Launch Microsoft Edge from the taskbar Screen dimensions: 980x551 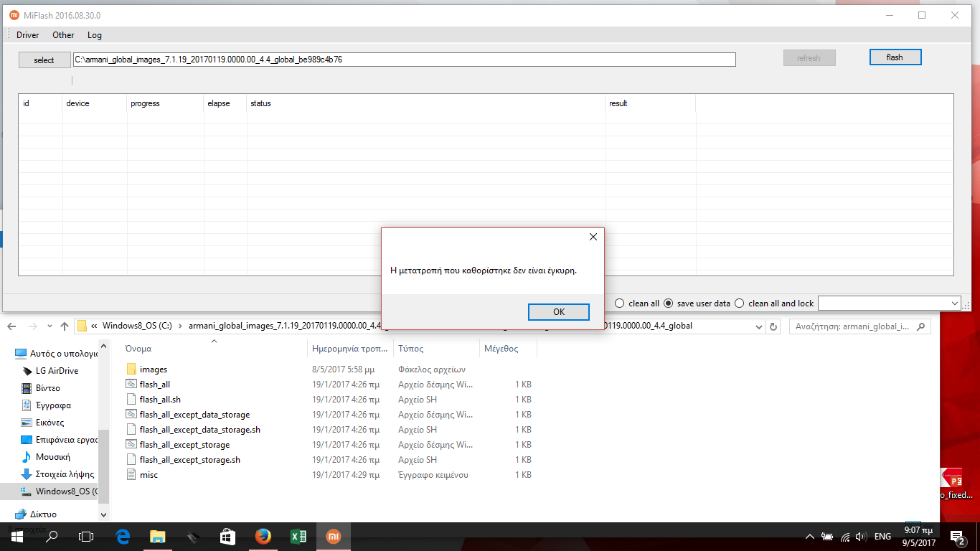123,536
